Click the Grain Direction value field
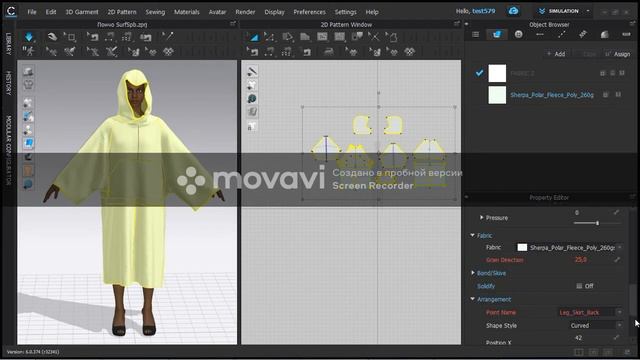640x360 pixels. (x=580, y=260)
